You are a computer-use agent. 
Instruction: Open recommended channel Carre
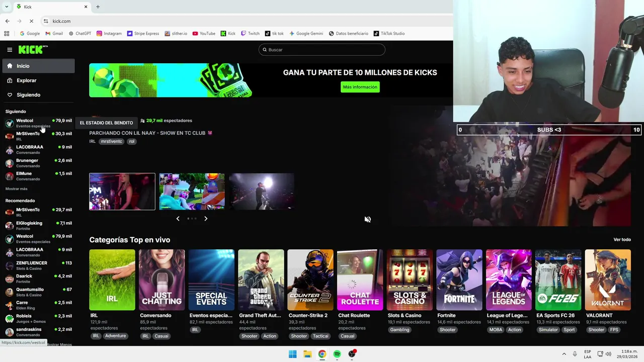click(38, 305)
